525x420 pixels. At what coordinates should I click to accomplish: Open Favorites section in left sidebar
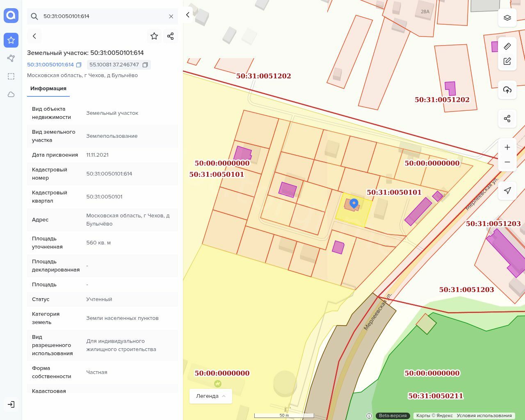(x=11, y=40)
